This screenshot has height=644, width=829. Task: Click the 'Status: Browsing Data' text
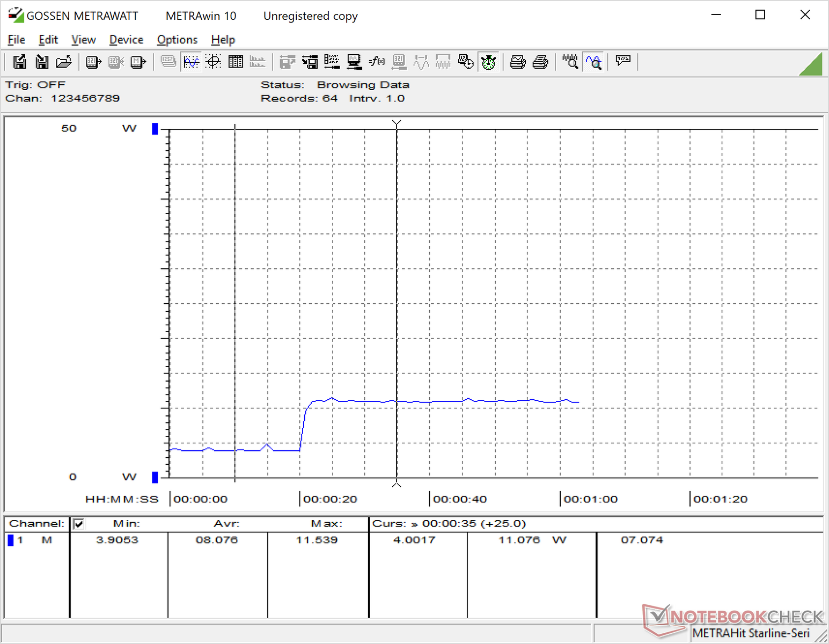(335, 85)
